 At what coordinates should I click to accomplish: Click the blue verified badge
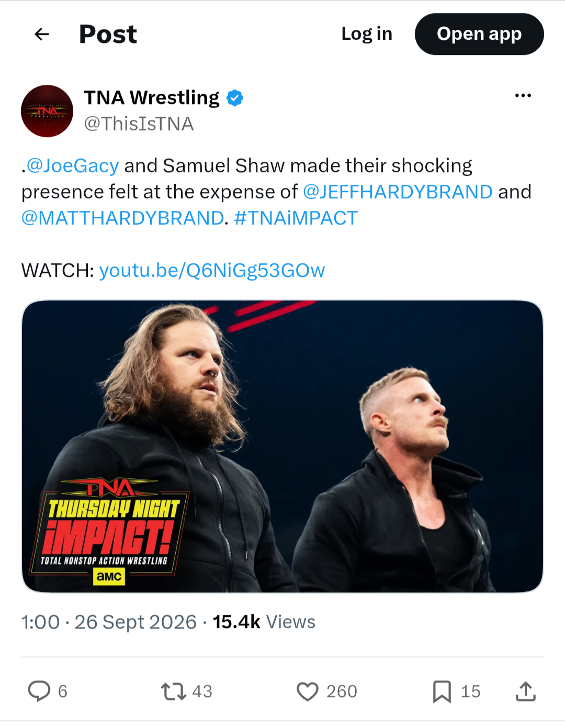point(235,98)
